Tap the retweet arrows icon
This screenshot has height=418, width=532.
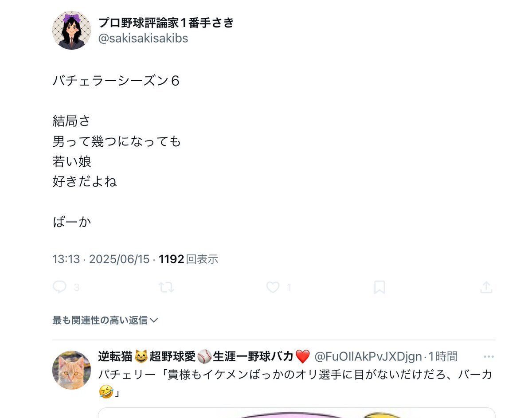tap(166, 288)
